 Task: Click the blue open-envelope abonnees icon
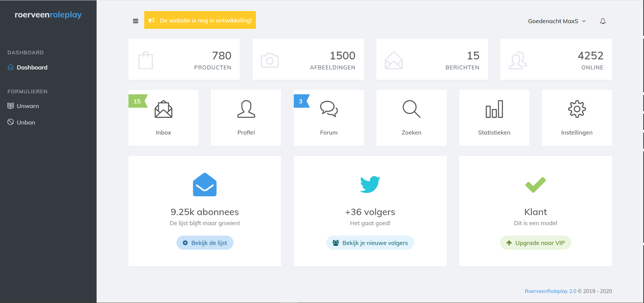point(205,185)
